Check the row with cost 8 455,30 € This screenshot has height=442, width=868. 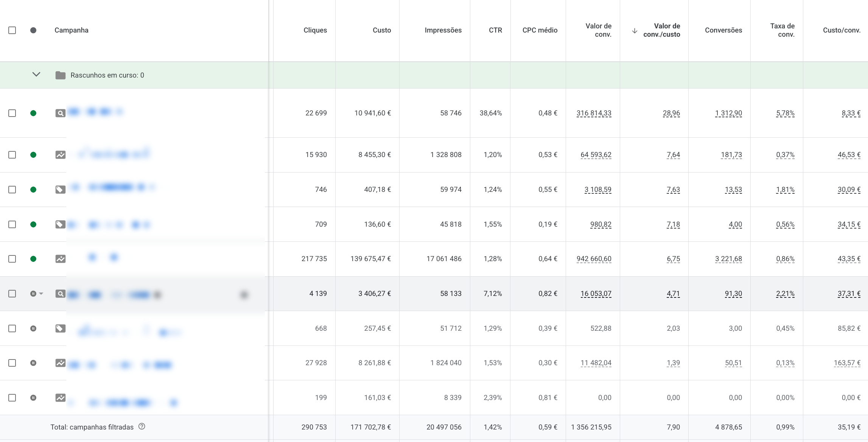[x=12, y=155]
